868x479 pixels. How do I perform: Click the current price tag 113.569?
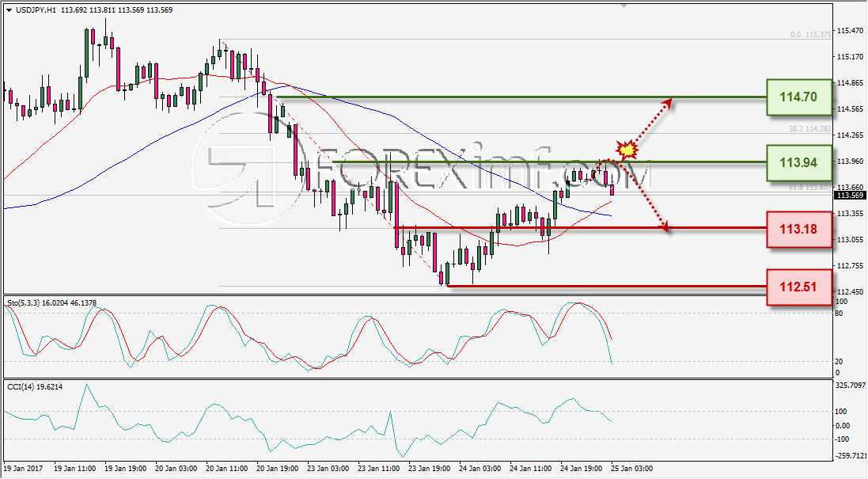pyautogui.click(x=850, y=196)
